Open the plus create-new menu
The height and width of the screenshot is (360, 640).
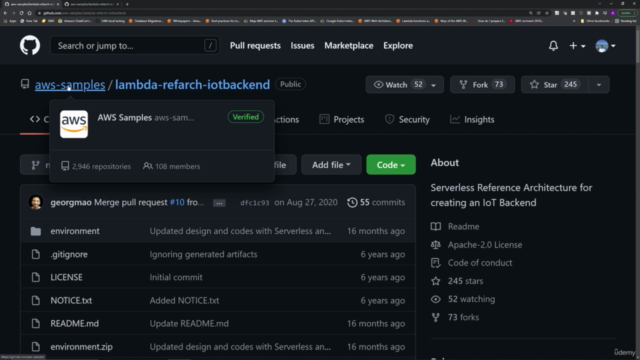(x=577, y=46)
